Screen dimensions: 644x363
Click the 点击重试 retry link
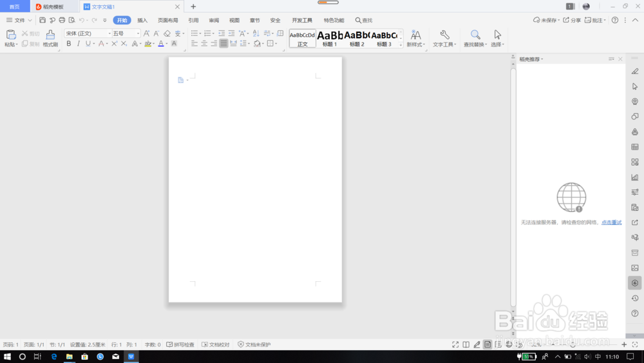point(611,222)
